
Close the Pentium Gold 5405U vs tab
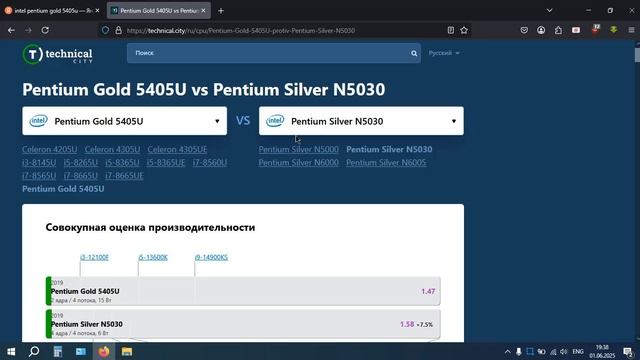[203, 11]
